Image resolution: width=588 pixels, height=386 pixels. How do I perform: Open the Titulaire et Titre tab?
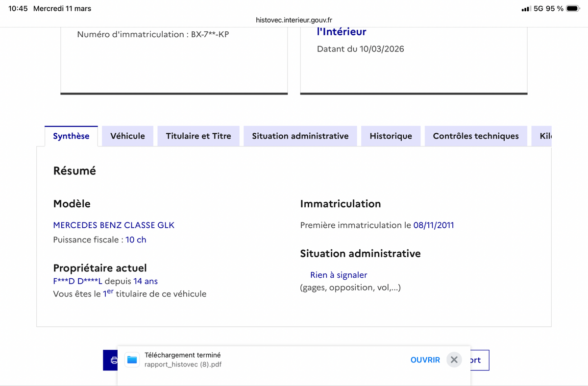[198, 136]
